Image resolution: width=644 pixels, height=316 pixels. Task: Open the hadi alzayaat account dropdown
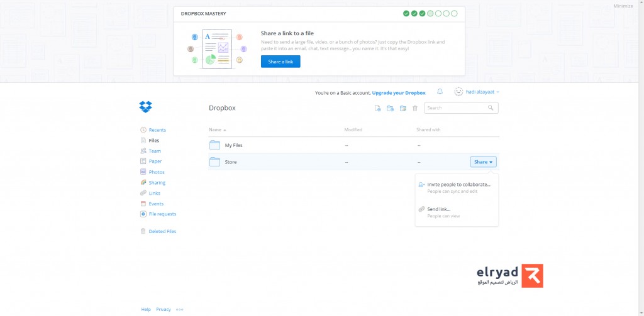(482, 92)
